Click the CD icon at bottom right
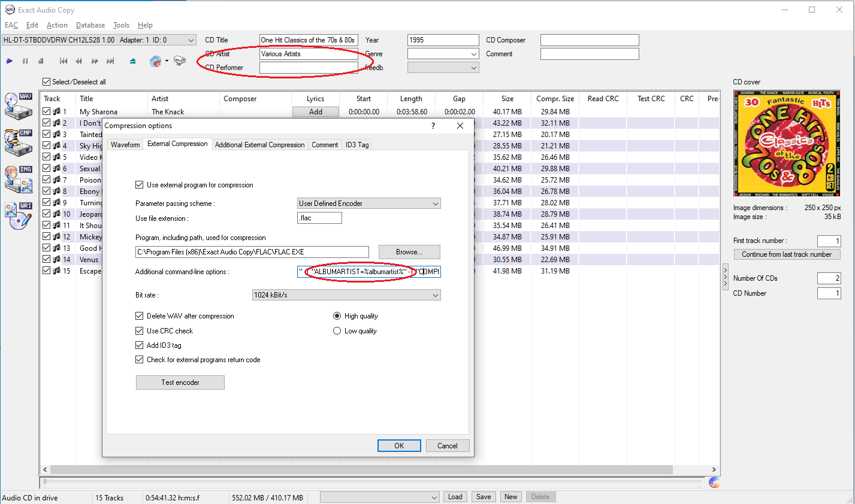The width and height of the screenshot is (855, 504). (x=714, y=482)
